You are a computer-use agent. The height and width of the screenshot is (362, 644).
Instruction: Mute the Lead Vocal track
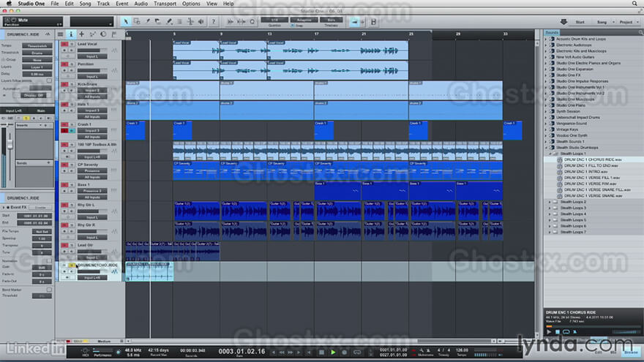pos(64,44)
